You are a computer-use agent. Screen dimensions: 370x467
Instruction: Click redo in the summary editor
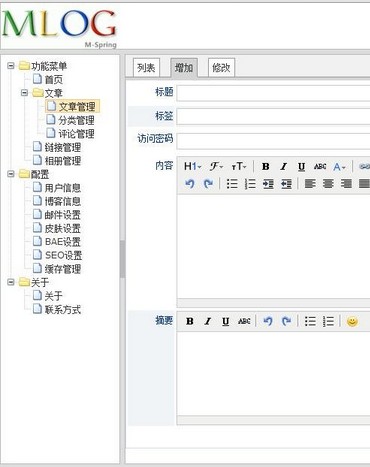point(286,321)
